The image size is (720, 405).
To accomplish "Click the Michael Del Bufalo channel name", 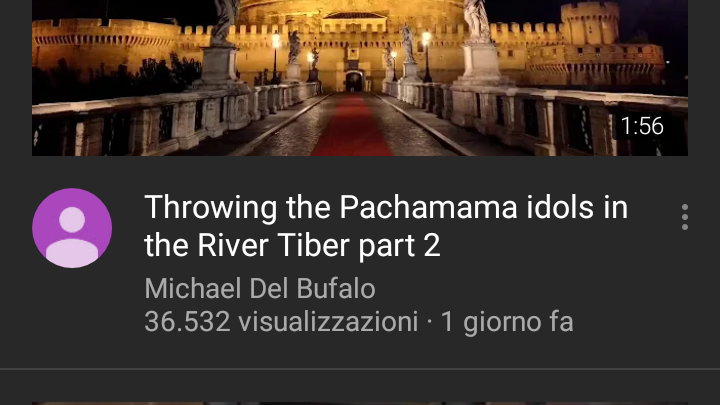I will [260, 288].
